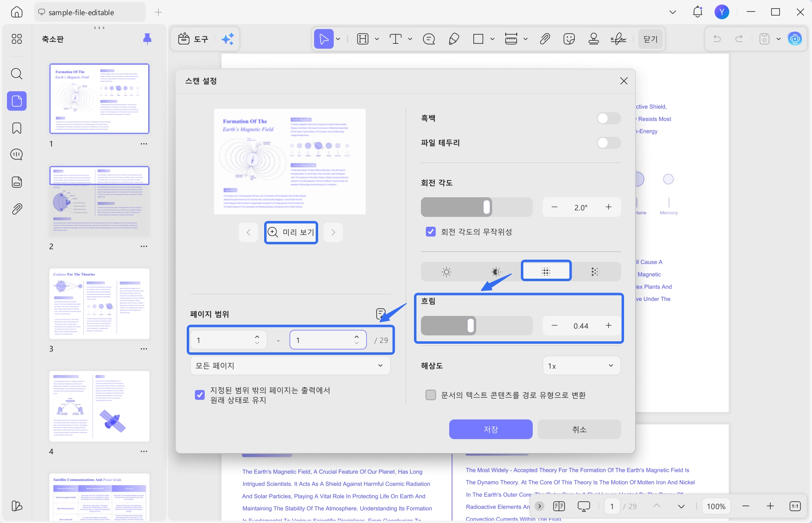Open the notifications bell

pos(698,12)
